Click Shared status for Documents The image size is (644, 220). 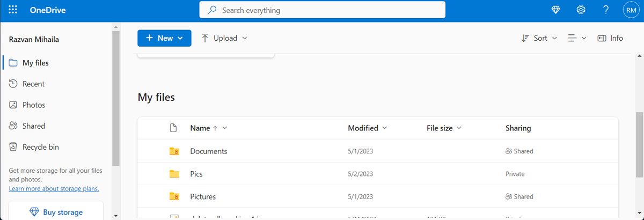point(519,151)
